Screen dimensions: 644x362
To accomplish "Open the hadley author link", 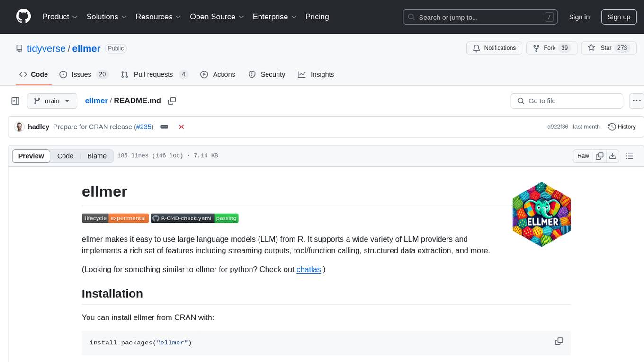I will 38,127.
